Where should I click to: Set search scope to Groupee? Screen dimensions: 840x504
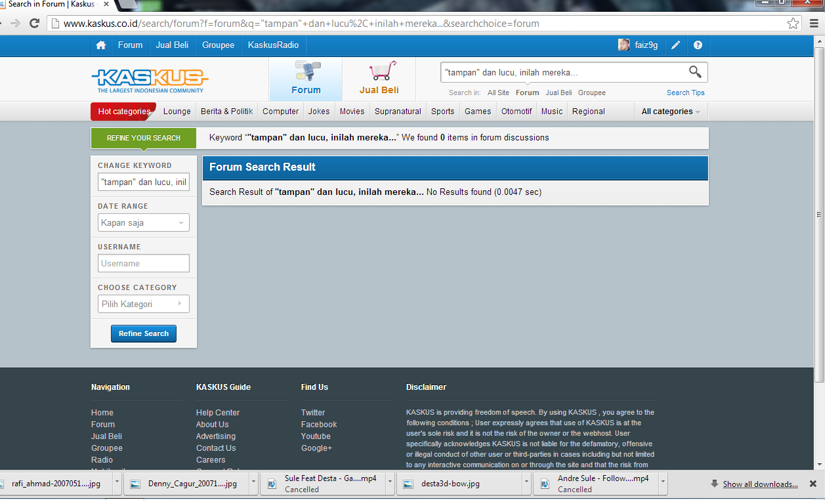[x=592, y=93]
